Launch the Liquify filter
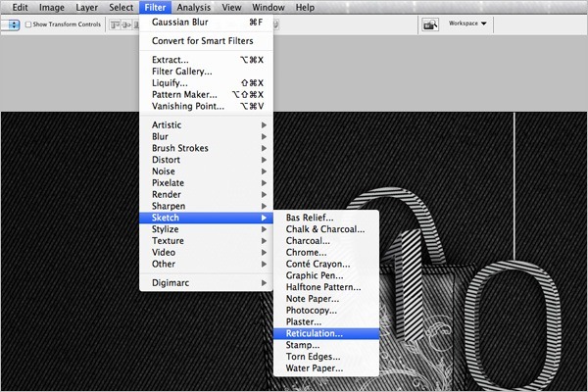 (206, 83)
